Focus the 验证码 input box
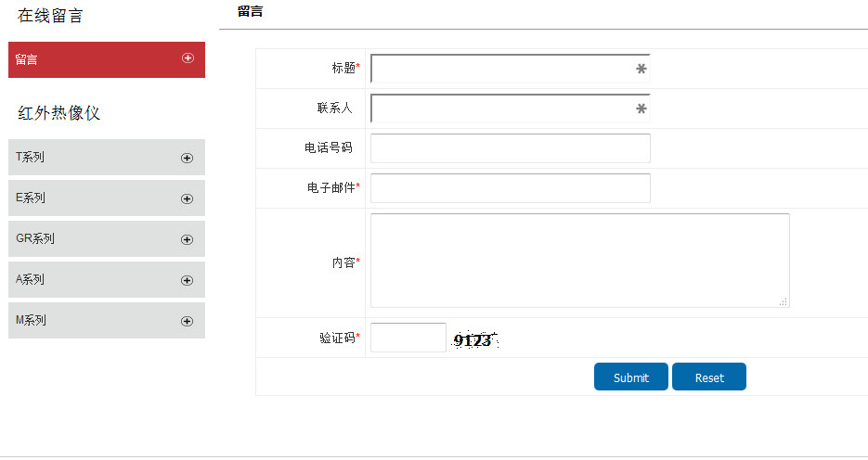Screen dimensions: 868x460 pos(408,338)
